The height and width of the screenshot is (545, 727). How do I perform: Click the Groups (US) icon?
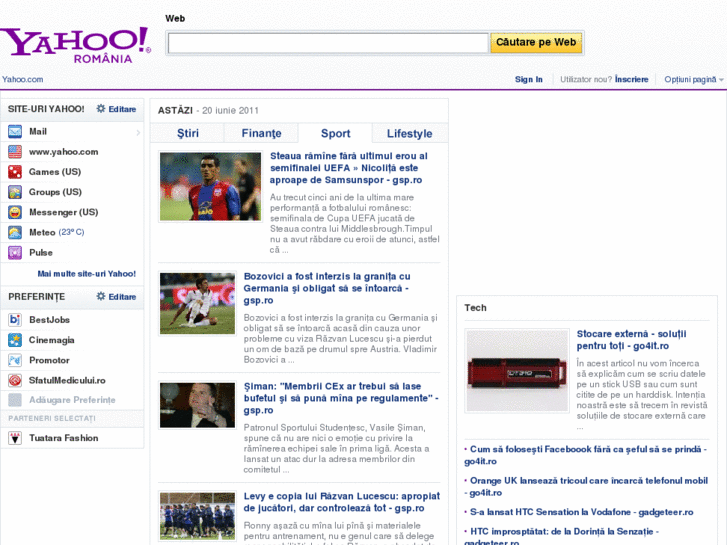pyautogui.click(x=15, y=192)
